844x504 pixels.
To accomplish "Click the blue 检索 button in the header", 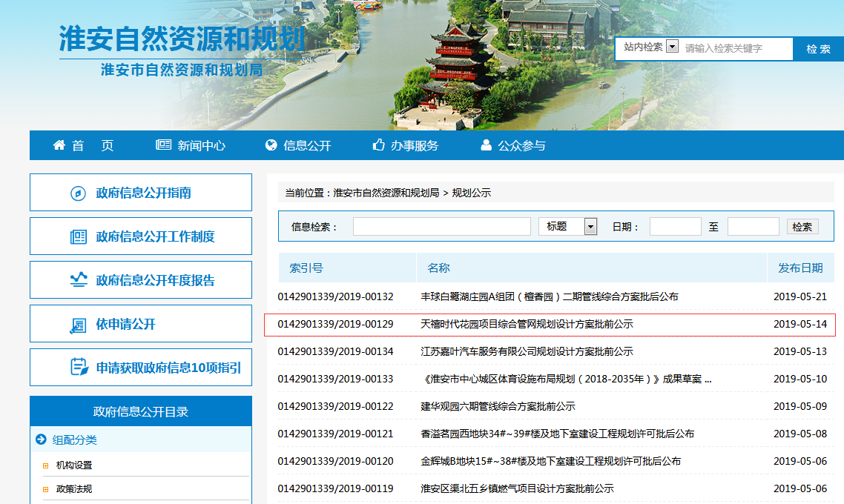I will click(x=818, y=49).
